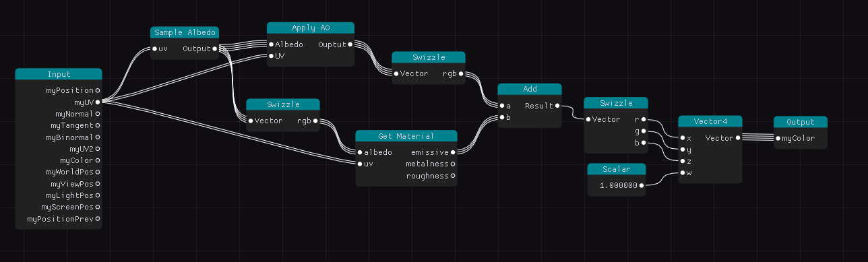Click the Output pin on Sample Albedo
Screen dimensions: 868x262
[x=215, y=48]
